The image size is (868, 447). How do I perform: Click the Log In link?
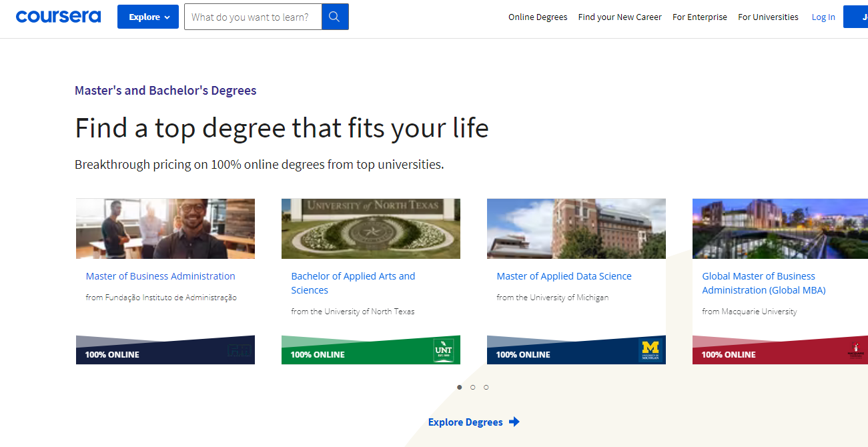(823, 17)
